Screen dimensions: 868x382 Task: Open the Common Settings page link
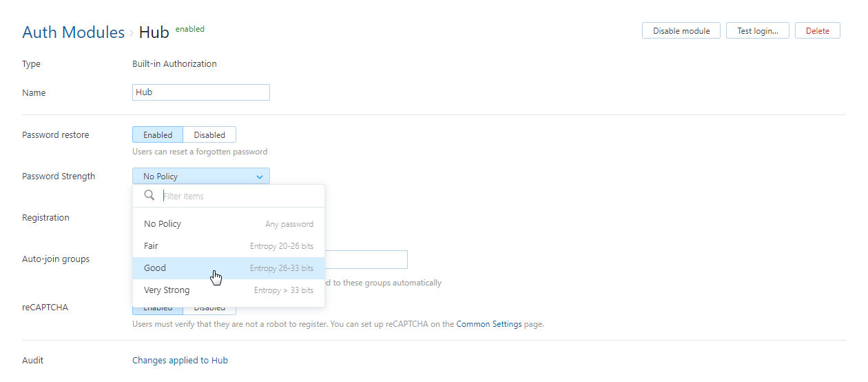point(488,324)
